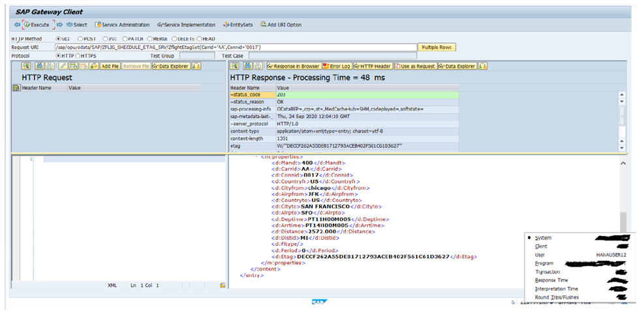
Task: Select Program in status popup menu
Action: pos(544,263)
